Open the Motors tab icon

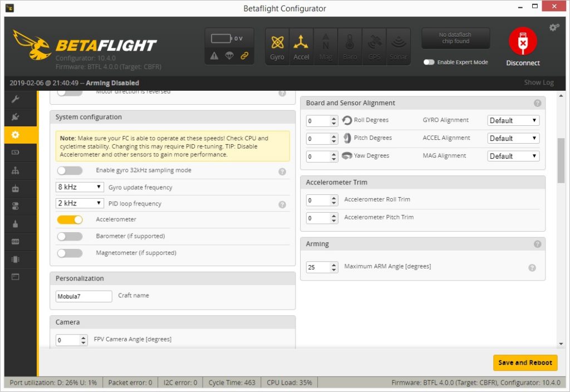(15, 224)
